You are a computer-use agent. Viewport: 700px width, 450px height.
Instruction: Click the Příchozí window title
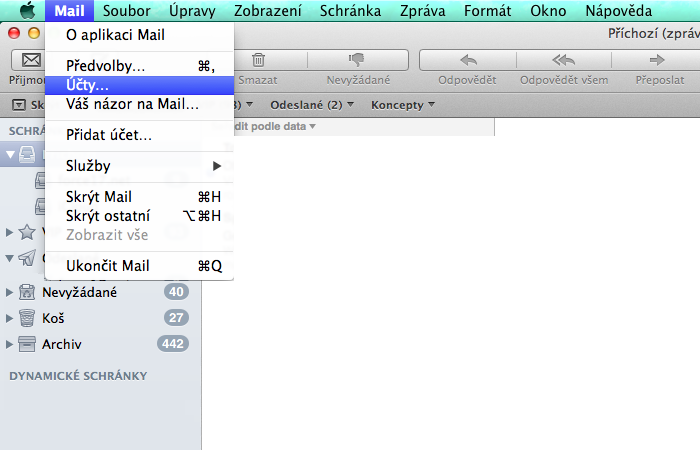point(654,33)
